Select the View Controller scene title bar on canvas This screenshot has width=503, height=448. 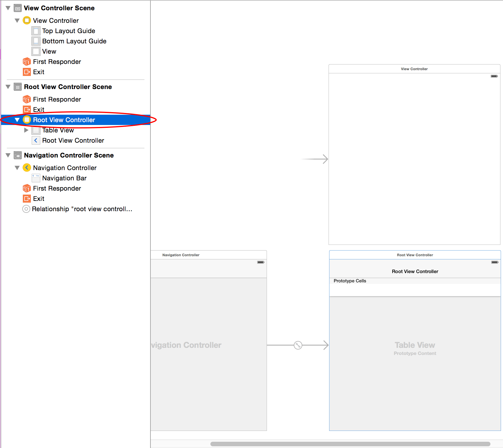tap(414, 69)
